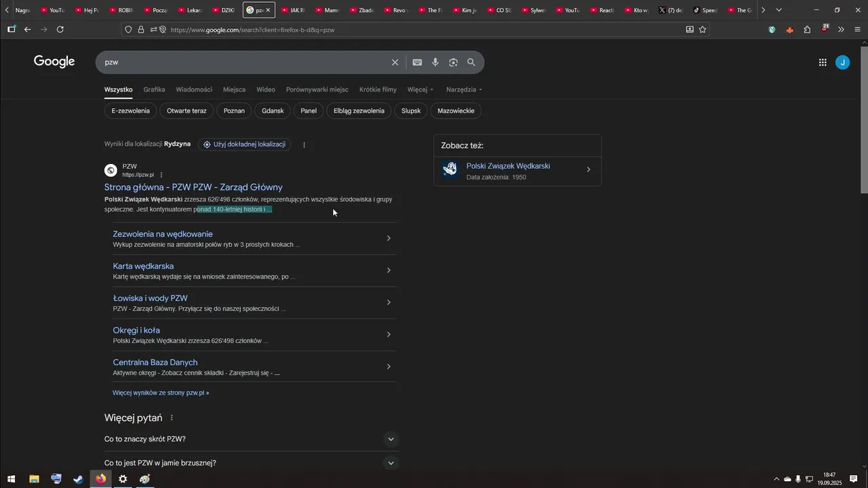The width and height of the screenshot is (868, 488).
Task: Go back to the previous page
Action: pos(27,30)
